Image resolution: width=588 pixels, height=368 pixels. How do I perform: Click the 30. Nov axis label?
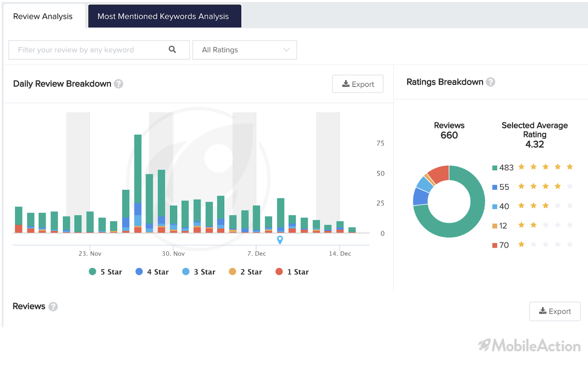tap(173, 253)
